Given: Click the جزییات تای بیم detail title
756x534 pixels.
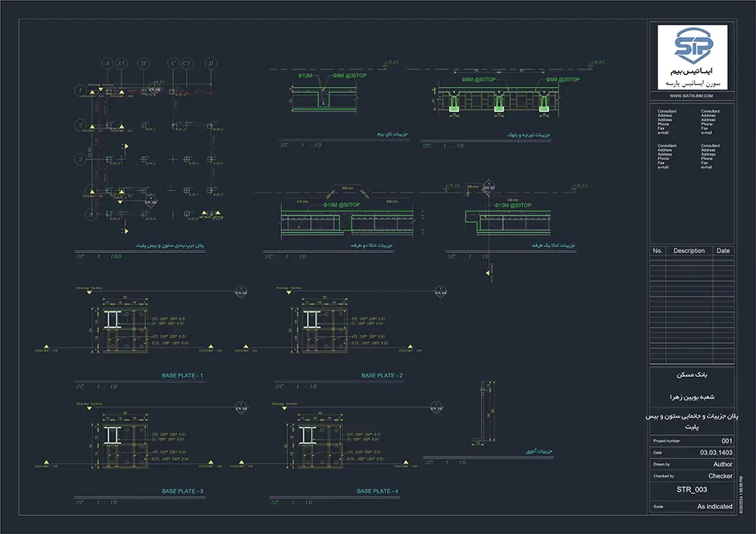Looking at the screenshot, I should [392, 134].
